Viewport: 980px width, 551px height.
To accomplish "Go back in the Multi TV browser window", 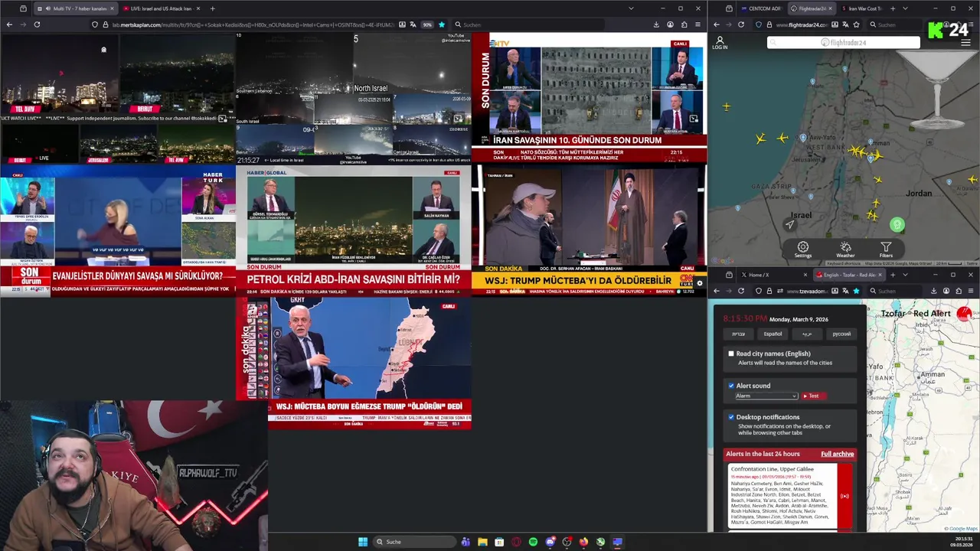I will [x=9, y=24].
